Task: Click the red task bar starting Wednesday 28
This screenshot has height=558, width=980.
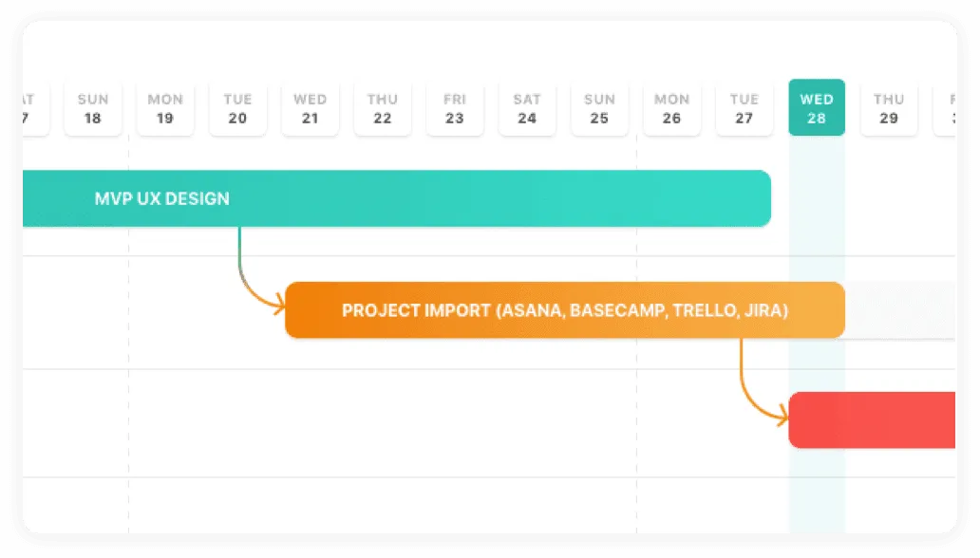Action: point(874,418)
